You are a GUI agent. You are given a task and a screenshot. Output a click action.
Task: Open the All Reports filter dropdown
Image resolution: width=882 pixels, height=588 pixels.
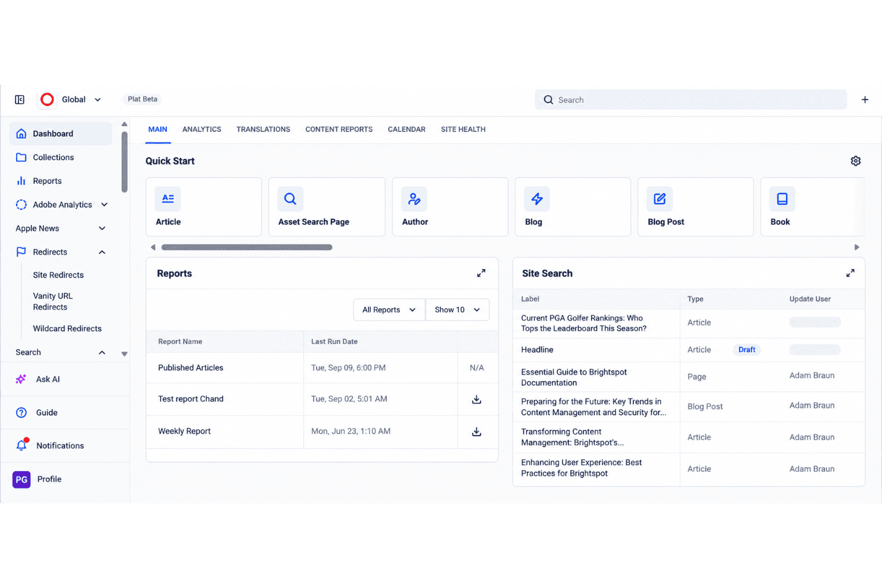pos(389,310)
